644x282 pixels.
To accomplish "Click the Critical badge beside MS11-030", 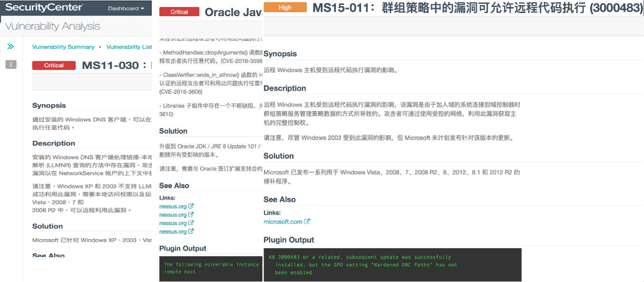I will [x=54, y=65].
